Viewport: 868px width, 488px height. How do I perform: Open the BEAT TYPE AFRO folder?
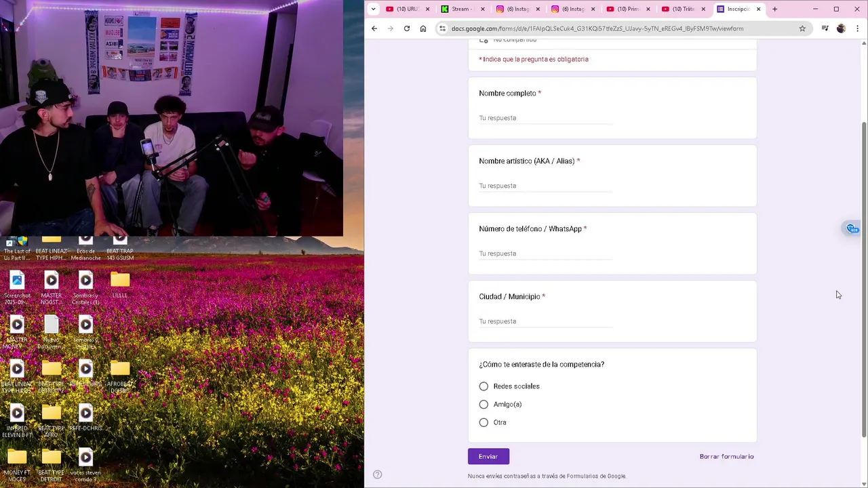tap(52, 420)
